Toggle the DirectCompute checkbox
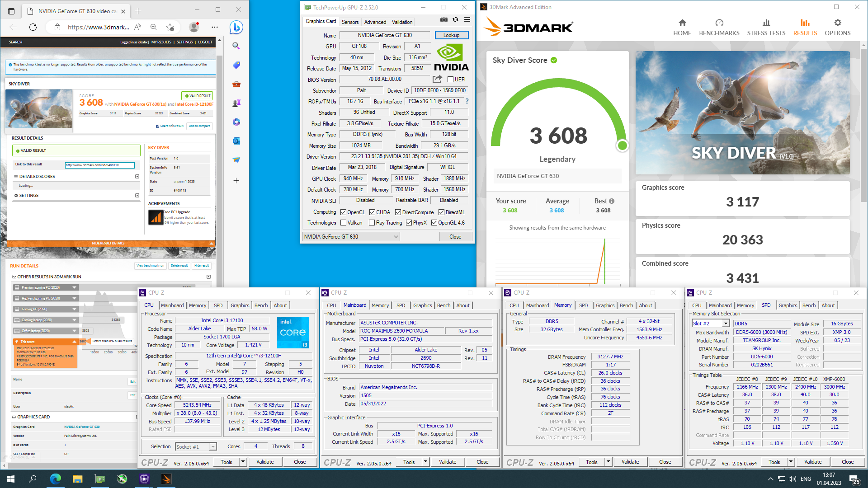868x488 pixels. coord(398,212)
